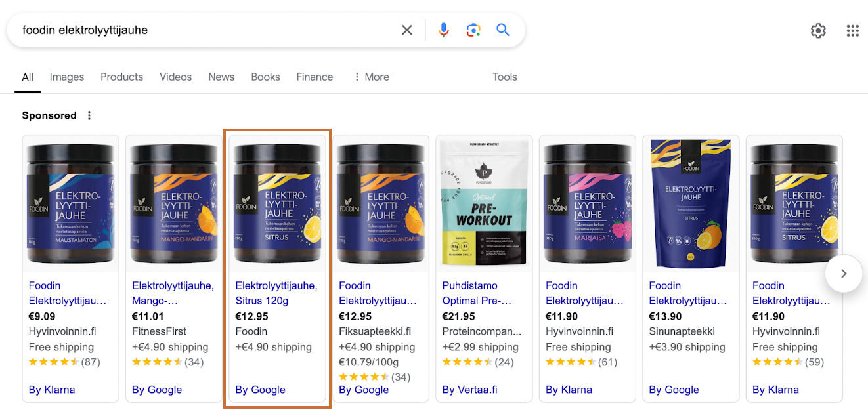This screenshot has height=416, width=868.
Task: Expand the More search filters menu
Action: (x=371, y=77)
